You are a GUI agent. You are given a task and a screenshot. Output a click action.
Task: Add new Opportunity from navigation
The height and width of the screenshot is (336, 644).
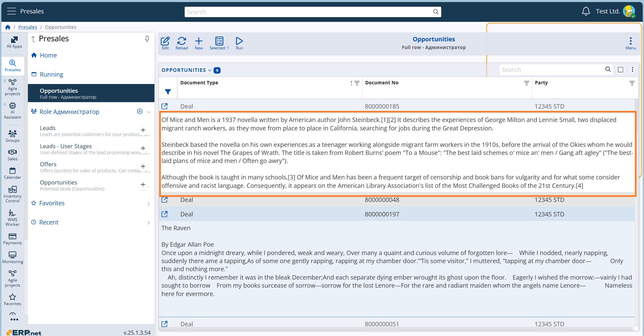pyautogui.click(x=143, y=184)
